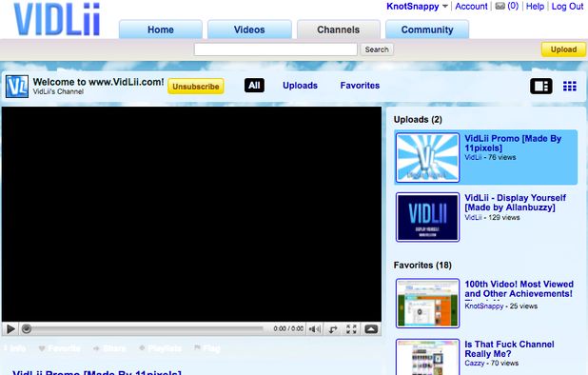Play the video

coord(10,329)
